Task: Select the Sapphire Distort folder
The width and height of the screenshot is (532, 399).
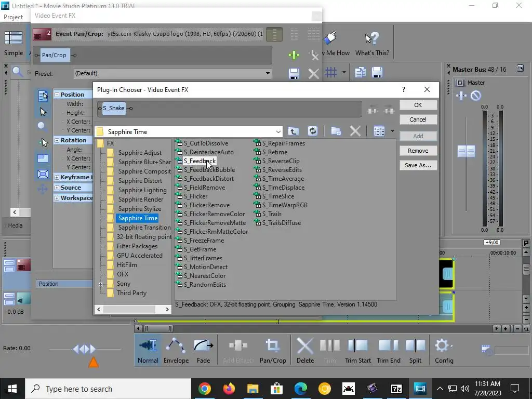Action: pos(140,181)
